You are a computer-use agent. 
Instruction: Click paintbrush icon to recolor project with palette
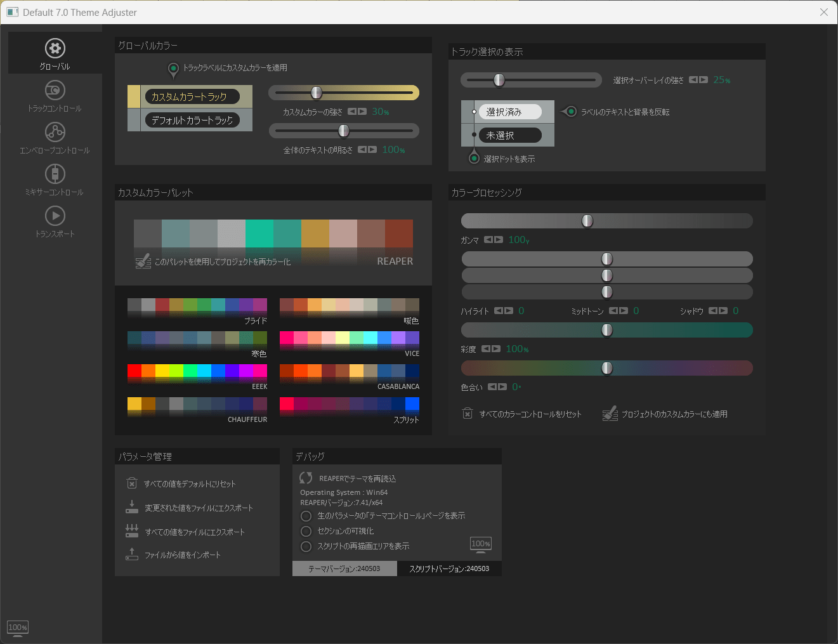pos(143,261)
